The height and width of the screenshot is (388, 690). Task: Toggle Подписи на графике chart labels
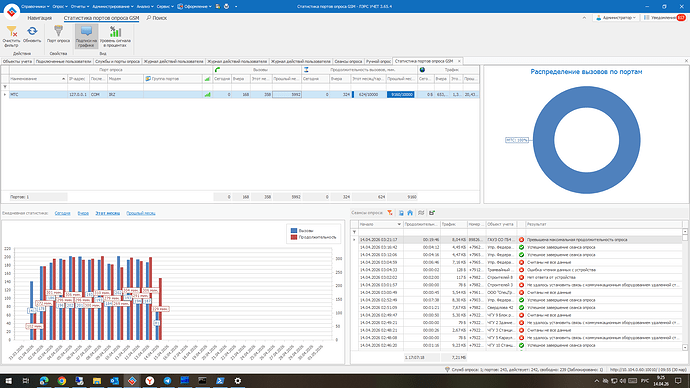tap(86, 36)
